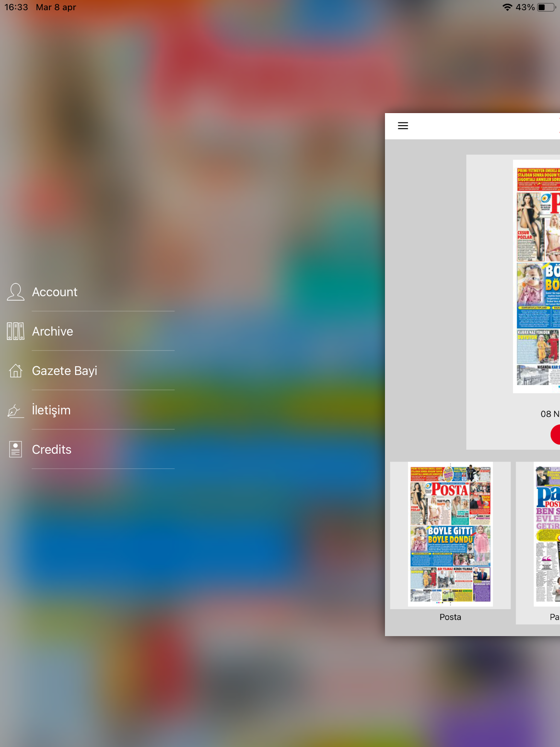The image size is (560, 747).
Task: Open the Account menu item
Action: point(55,292)
